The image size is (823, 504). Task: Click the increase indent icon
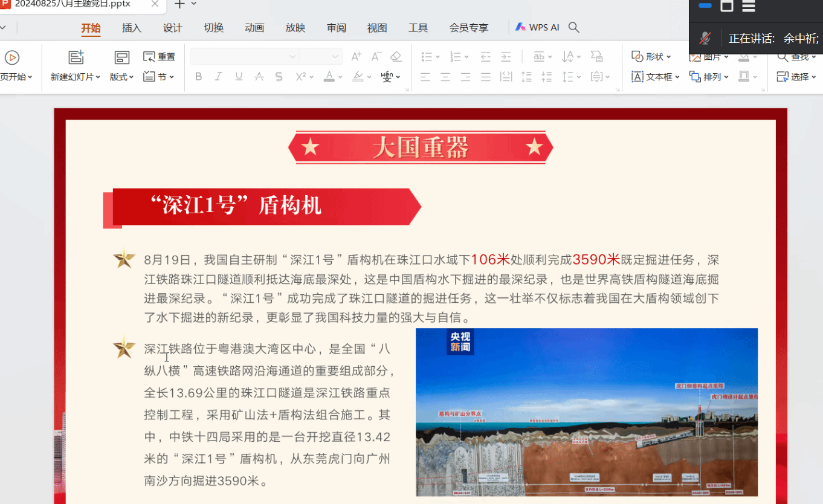click(x=506, y=57)
